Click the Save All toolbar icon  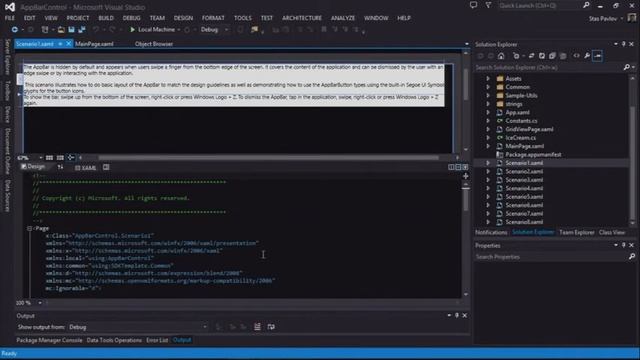[82, 29]
